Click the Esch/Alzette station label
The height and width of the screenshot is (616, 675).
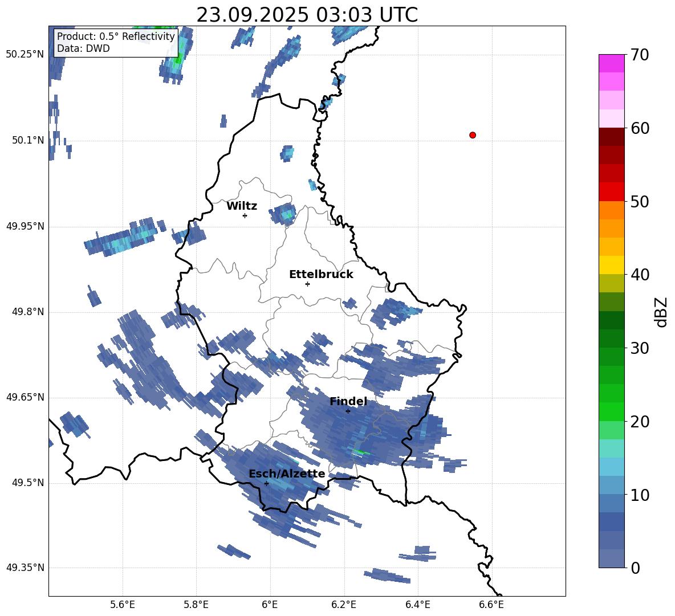[x=287, y=474]
